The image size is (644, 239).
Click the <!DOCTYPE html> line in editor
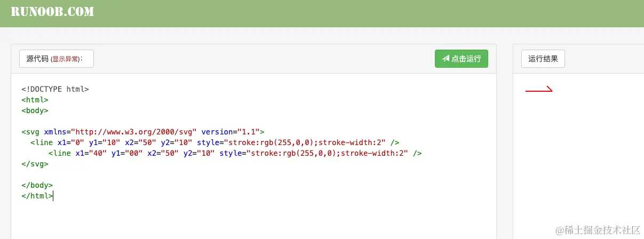point(55,89)
